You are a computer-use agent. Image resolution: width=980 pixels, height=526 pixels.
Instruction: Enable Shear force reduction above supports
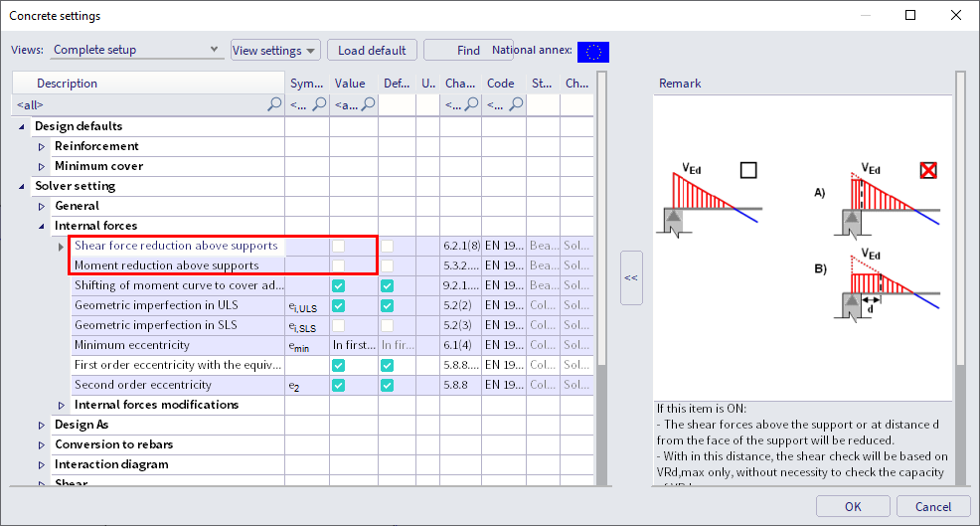click(x=339, y=246)
